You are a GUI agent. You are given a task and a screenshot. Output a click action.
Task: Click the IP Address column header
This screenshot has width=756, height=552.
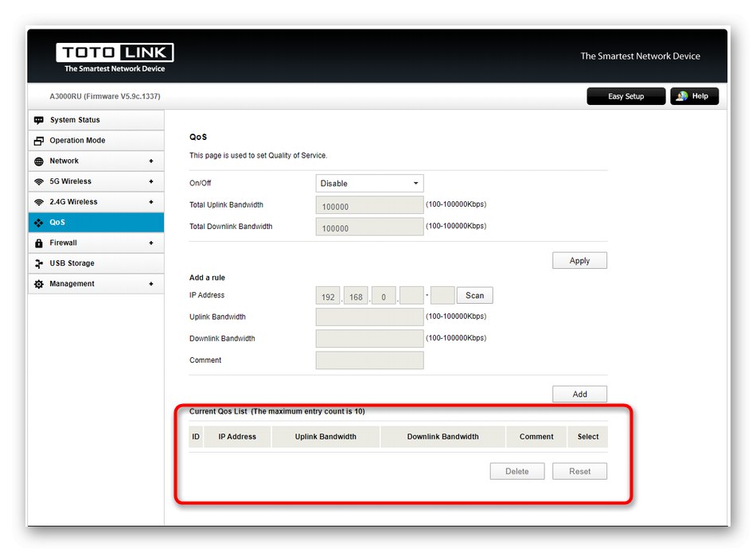coord(237,437)
